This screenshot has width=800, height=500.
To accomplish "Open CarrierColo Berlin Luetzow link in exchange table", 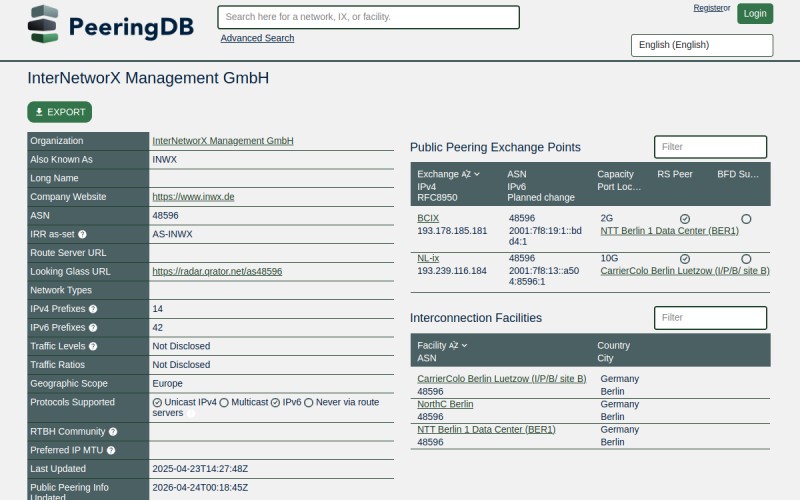I will tap(685, 271).
